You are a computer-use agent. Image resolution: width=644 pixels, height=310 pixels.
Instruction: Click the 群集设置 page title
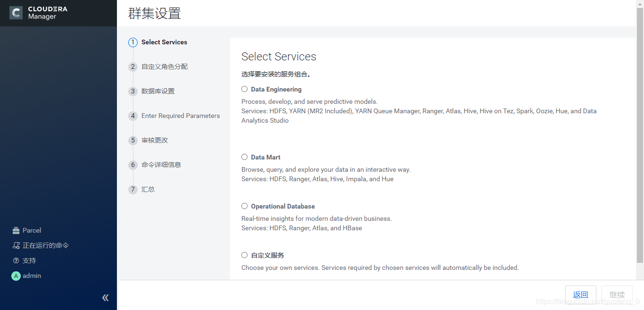point(155,13)
